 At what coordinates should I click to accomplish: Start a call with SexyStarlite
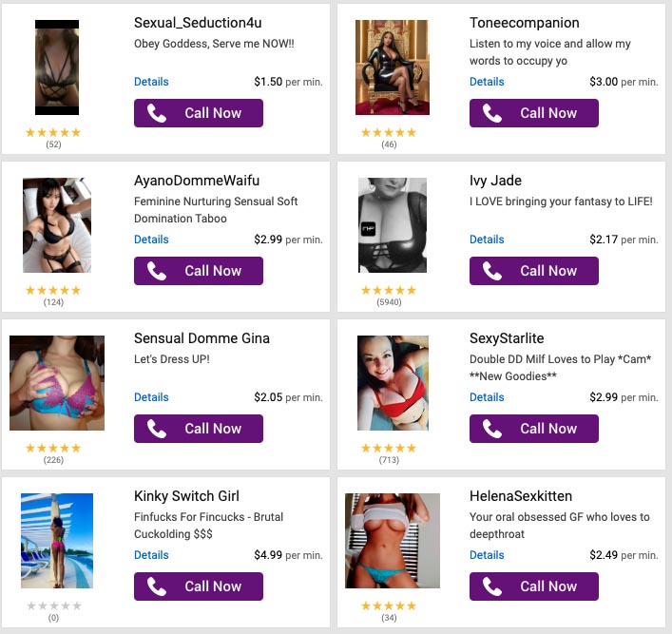(534, 429)
